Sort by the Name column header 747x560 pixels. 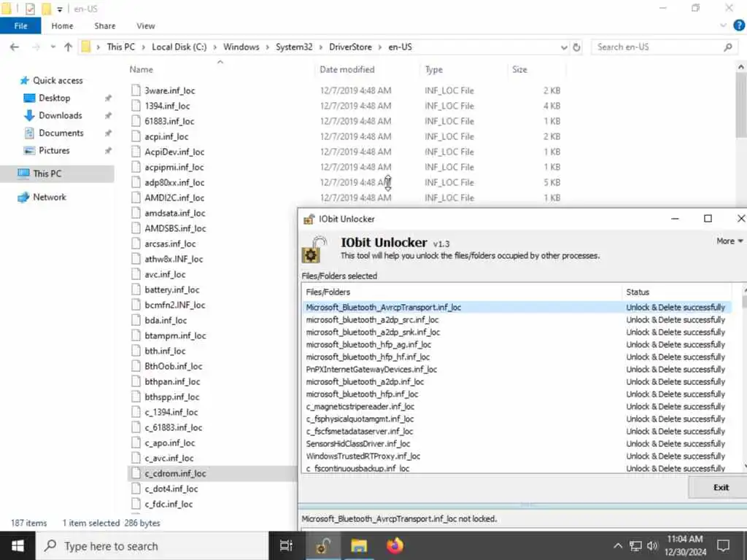tap(142, 69)
